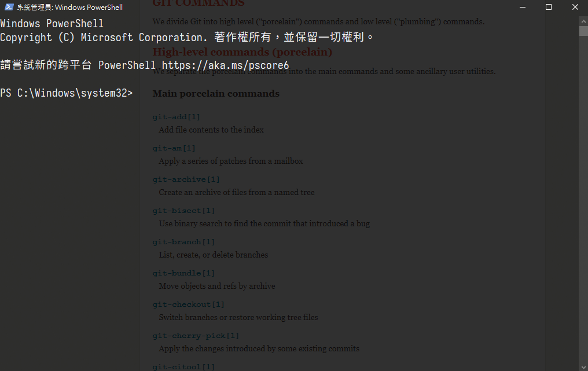The image size is (588, 371).
Task: Open the git-am[1] link in background page
Action: tap(174, 148)
